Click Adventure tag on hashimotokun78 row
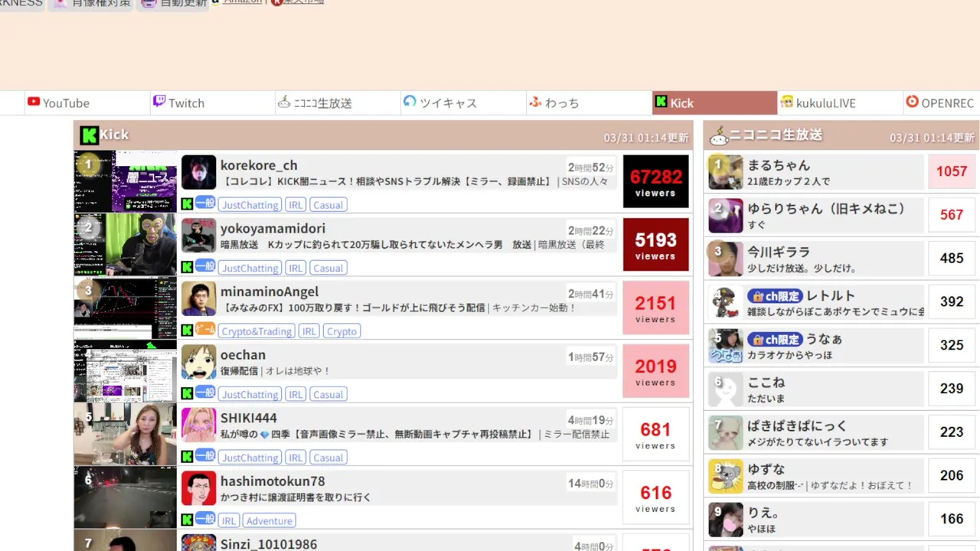Screen dimensions: 980x551 point(269,521)
